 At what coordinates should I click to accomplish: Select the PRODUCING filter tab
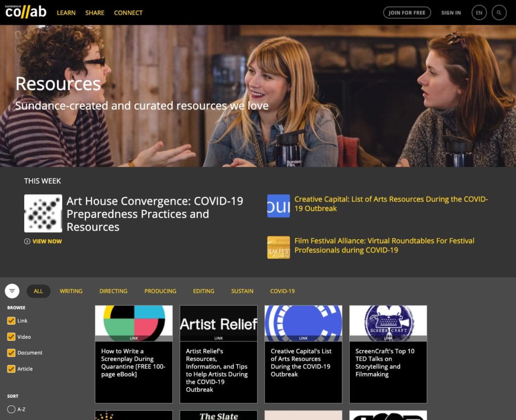coord(160,291)
